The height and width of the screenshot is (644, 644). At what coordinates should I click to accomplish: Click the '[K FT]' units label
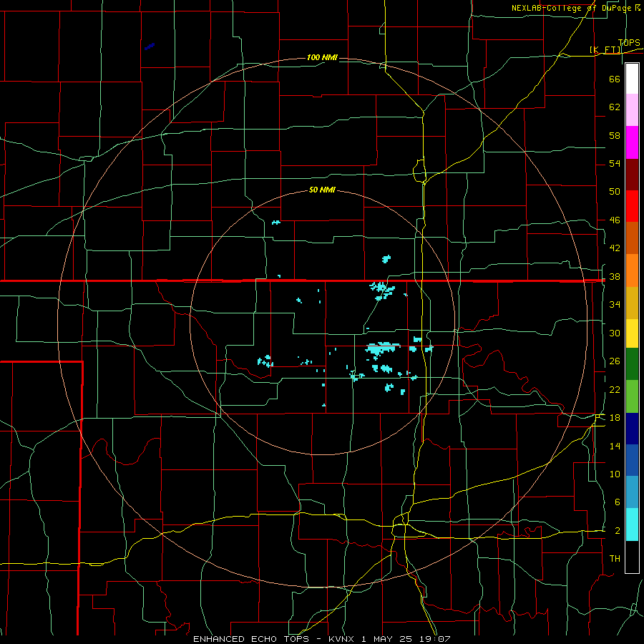(605, 49)
